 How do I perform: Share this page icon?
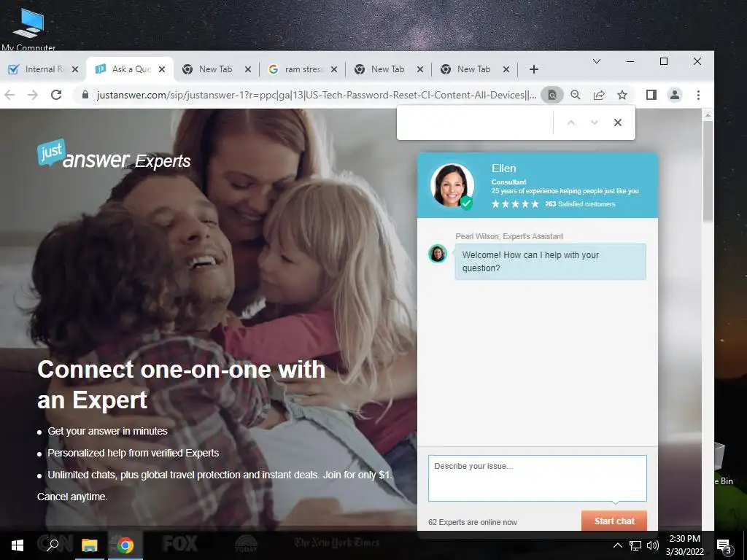pyautogui.click(x=599, y=95)
